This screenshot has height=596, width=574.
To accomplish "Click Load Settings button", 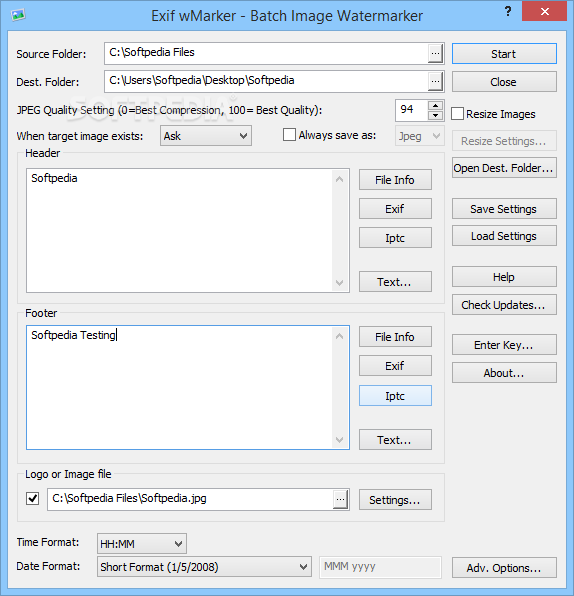I will tap(504, 236).
